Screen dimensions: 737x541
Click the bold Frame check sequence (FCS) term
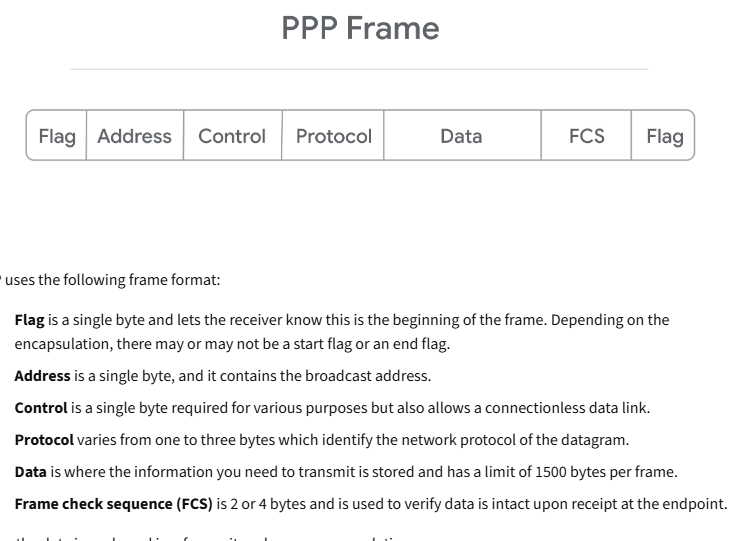tap(114, 504)
